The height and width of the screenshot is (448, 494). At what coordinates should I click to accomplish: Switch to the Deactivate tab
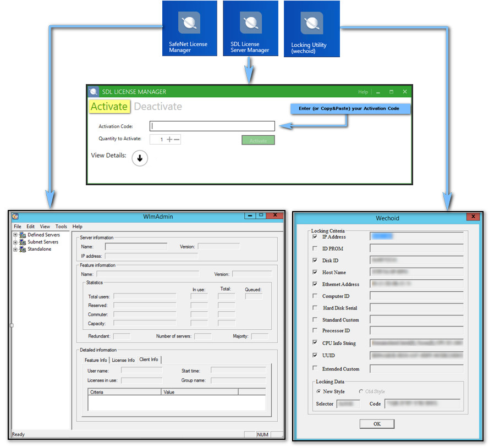pos(158,107)
